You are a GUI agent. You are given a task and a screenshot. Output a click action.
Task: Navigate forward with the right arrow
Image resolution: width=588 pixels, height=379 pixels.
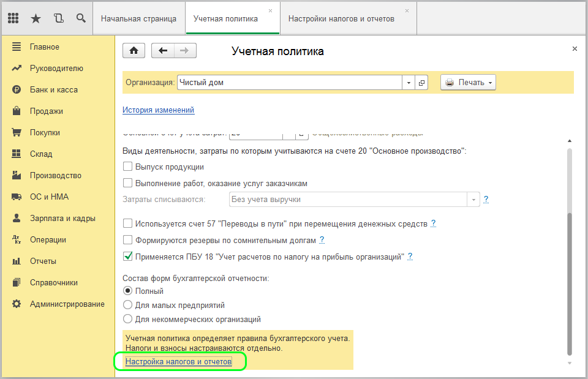[185, 51]
